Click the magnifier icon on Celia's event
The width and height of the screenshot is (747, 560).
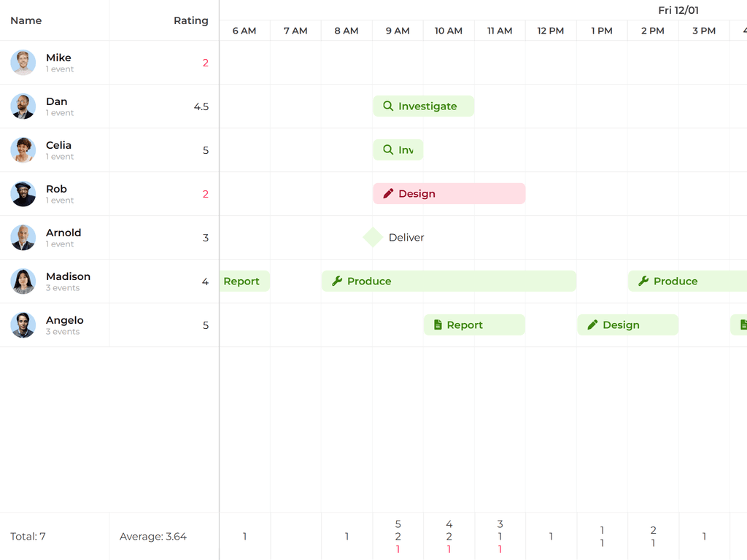388,150
